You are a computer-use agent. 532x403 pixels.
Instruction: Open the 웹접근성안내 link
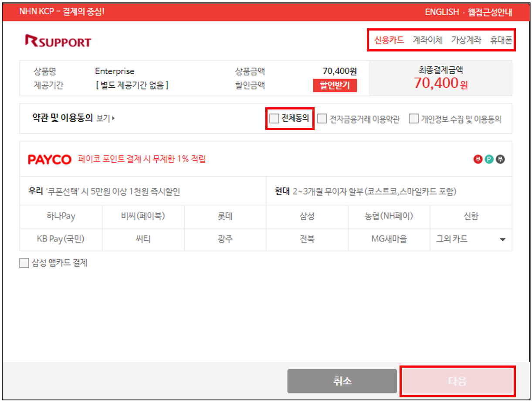(490, 12)
